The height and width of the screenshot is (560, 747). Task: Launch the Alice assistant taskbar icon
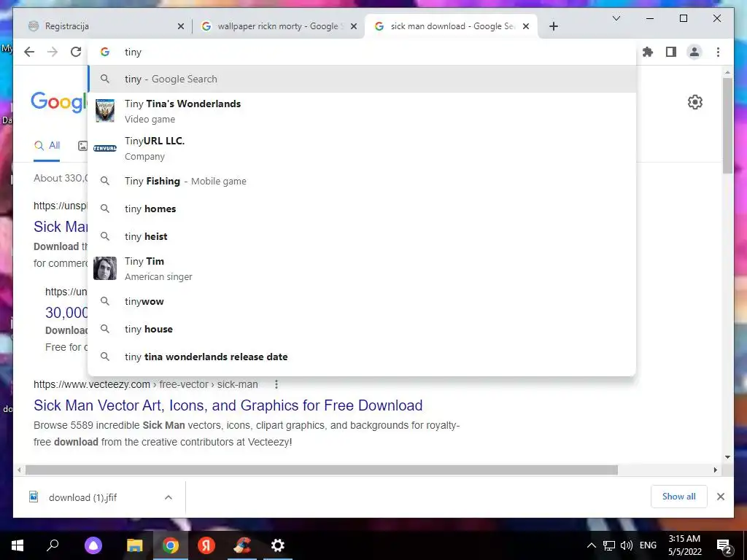coord(93,545)
